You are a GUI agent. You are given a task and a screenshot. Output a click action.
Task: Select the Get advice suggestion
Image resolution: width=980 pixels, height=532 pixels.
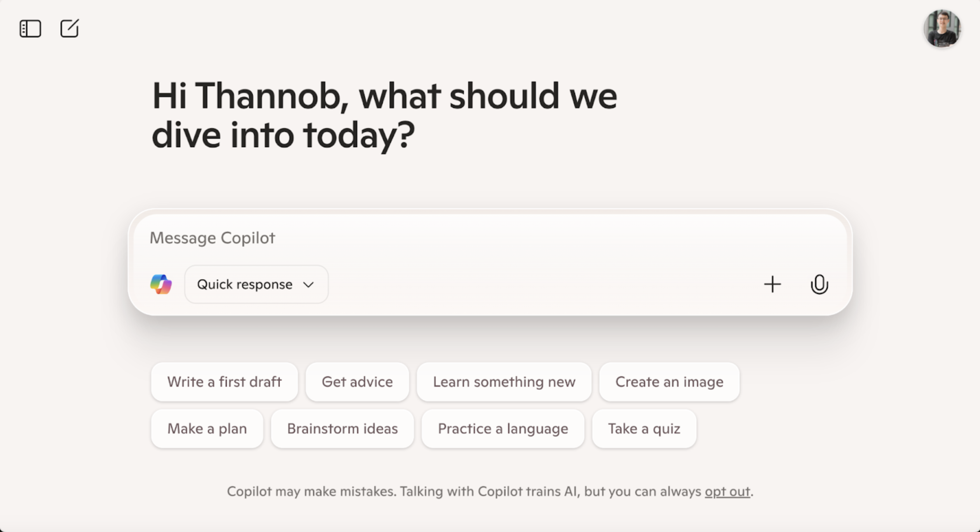click(x=357, y=382)
